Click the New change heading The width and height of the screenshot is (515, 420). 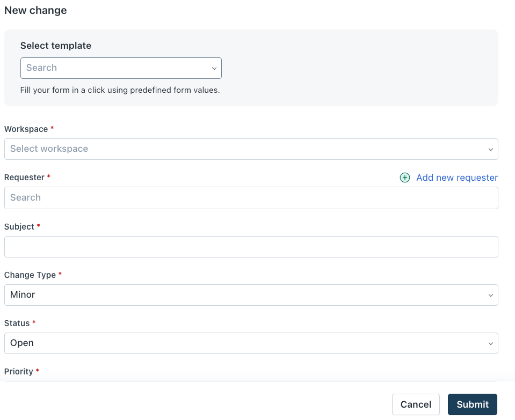click(35, 11)
